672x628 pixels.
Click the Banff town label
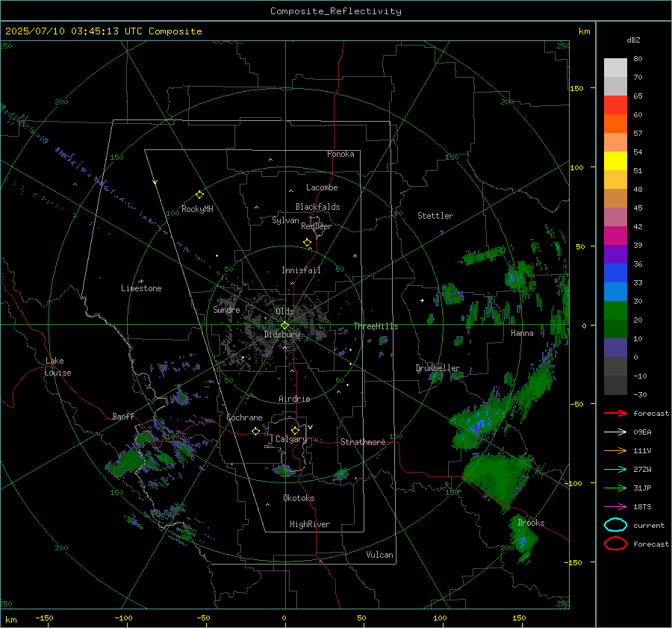point(123,416)
